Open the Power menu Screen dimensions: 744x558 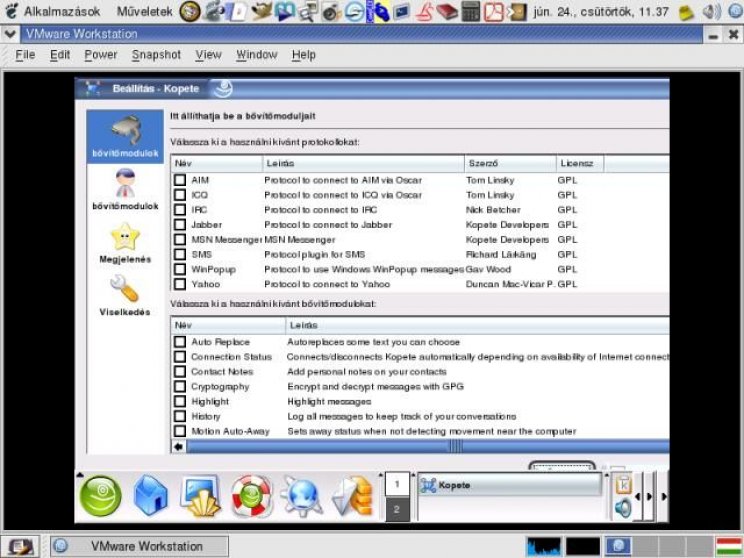coord(101,55)
